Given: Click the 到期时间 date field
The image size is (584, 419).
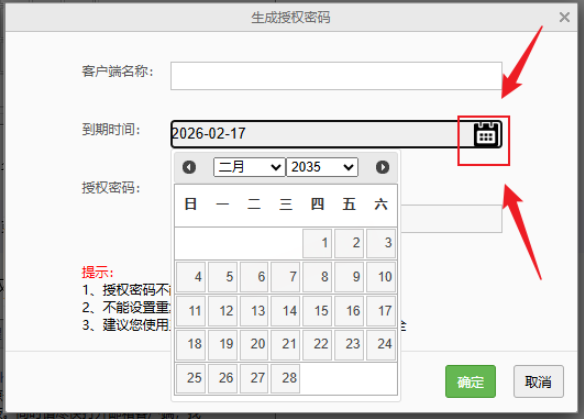Looking at the screenshot, I should click(x=336, y=134).
